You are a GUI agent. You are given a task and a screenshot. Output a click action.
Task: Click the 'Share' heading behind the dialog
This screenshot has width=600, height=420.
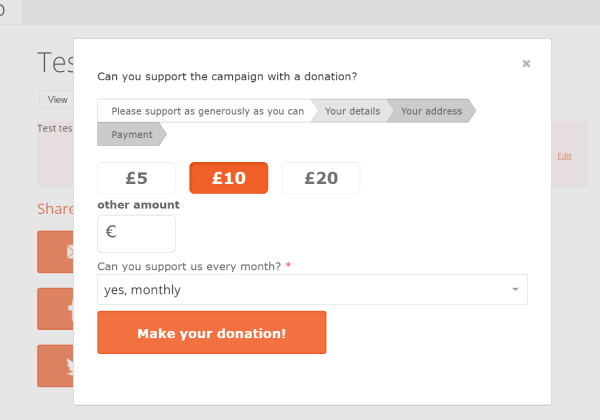55,209
